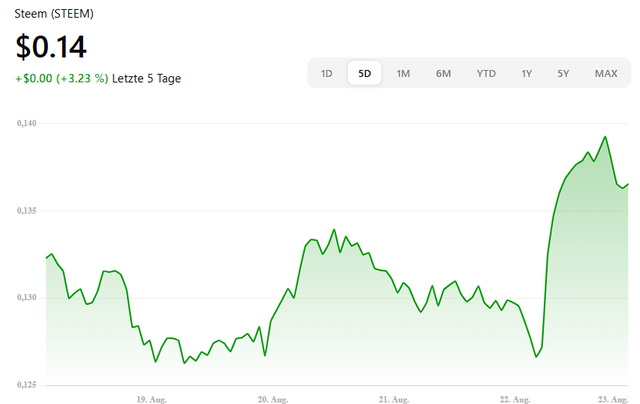Screen dimensions: 640x404
Task: Select the 5D time range tab
Action: click(x=364, y=73)
